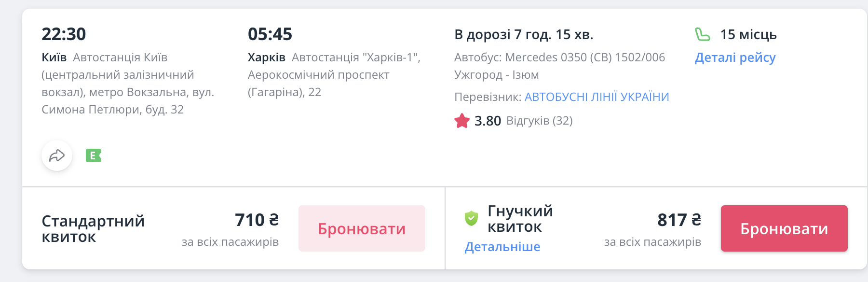This screenshot has height=282, width=868.
Task: Click the 22:30 departure time
Action: 64,34
